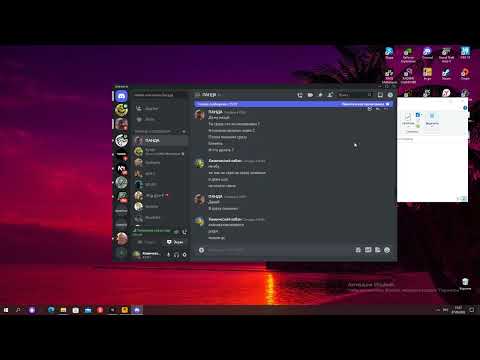The height and width of the screenshot is (360, 480).
Task: Open the GIF picker
Action: (368, 250)
